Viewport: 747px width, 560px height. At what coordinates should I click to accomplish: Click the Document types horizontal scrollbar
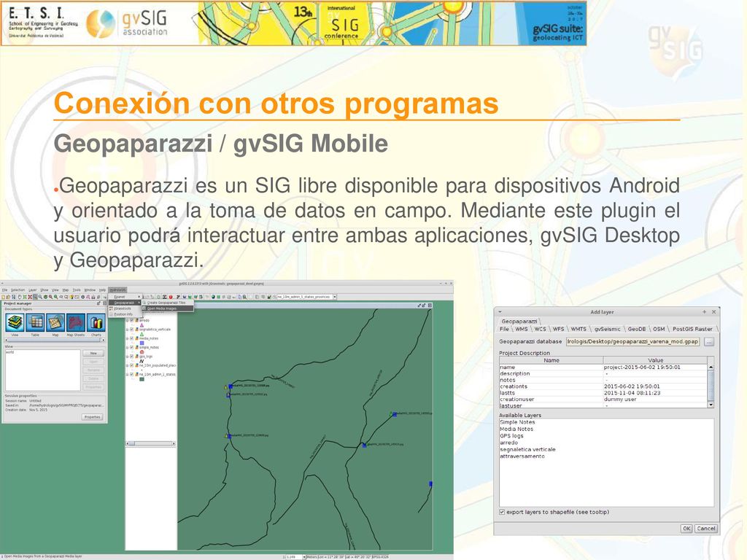[54, 340]
